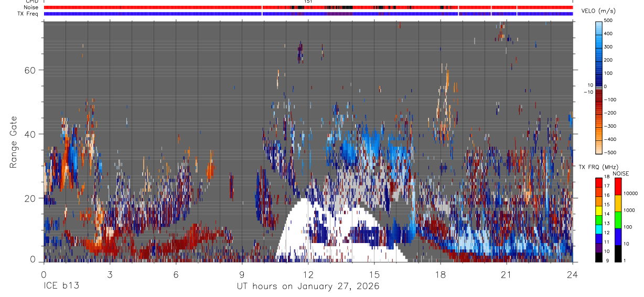
Task: Click x-axis hour tick '3'
Action: pos(110,274)
